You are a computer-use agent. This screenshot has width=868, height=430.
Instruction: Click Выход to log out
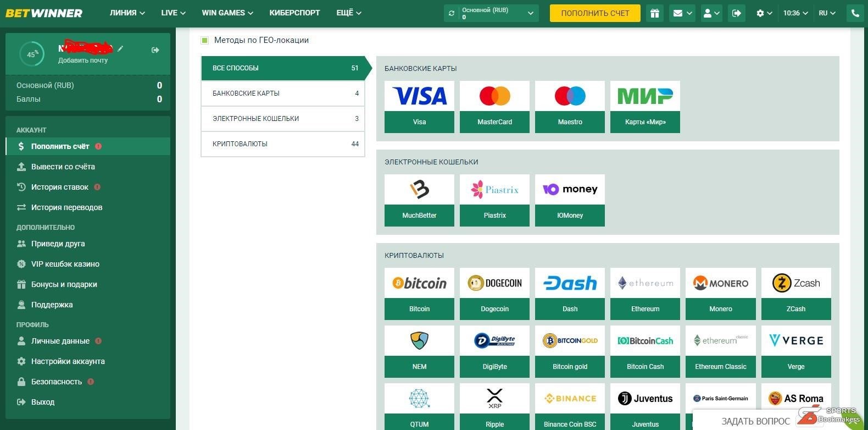point(88,402)
